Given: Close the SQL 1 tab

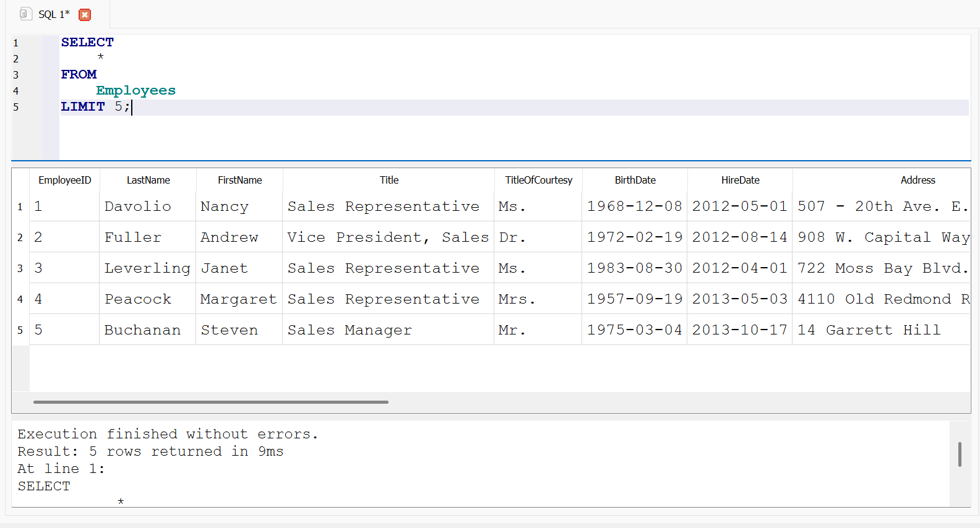Looking at the screenshot, I should click(x=85, y=15).
